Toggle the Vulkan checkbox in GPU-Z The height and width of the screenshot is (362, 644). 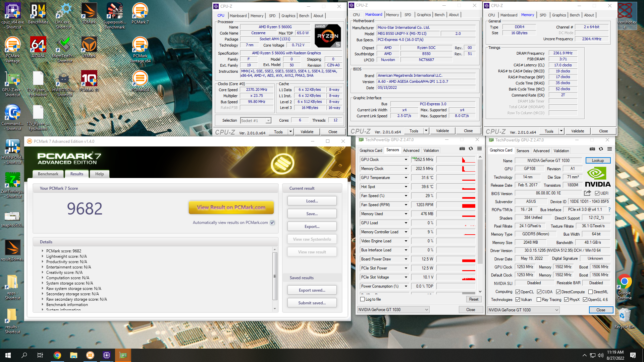(518, 300)
